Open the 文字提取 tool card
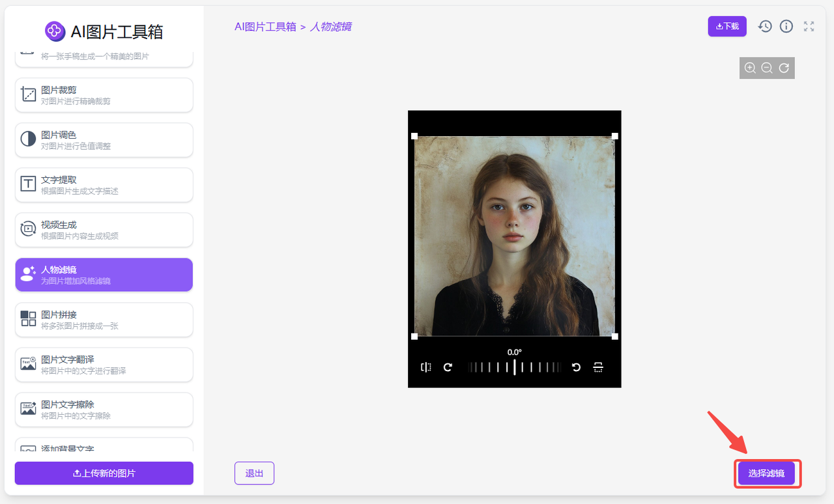Image resolution: width=834 pixels, height=504 pixels. pyautogui.click(x=104, y=185)
